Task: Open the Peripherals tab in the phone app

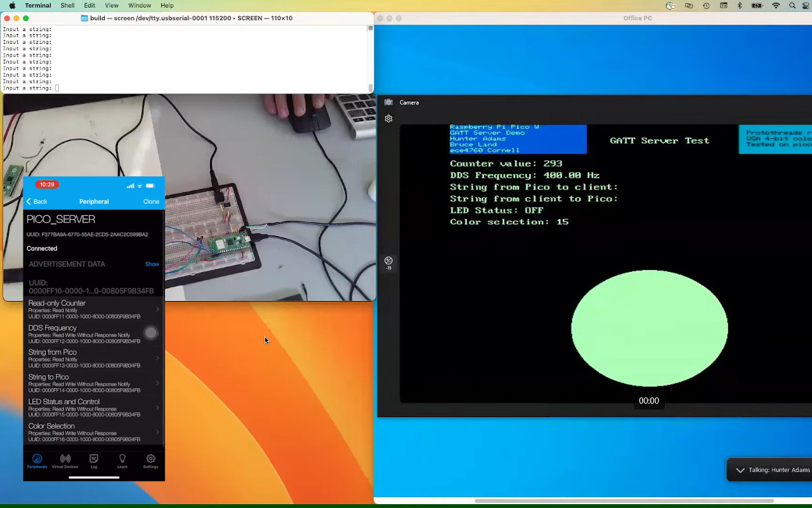Action: tap(37, 460)
